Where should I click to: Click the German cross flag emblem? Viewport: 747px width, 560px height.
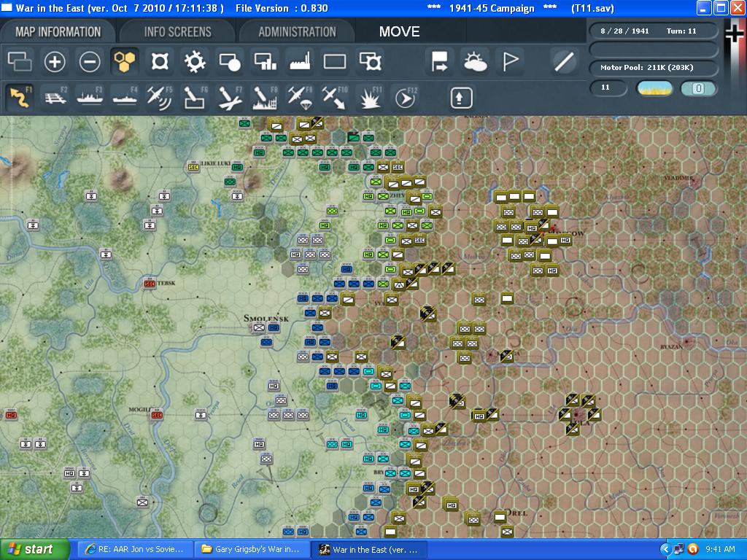click(x=734, y=33)
